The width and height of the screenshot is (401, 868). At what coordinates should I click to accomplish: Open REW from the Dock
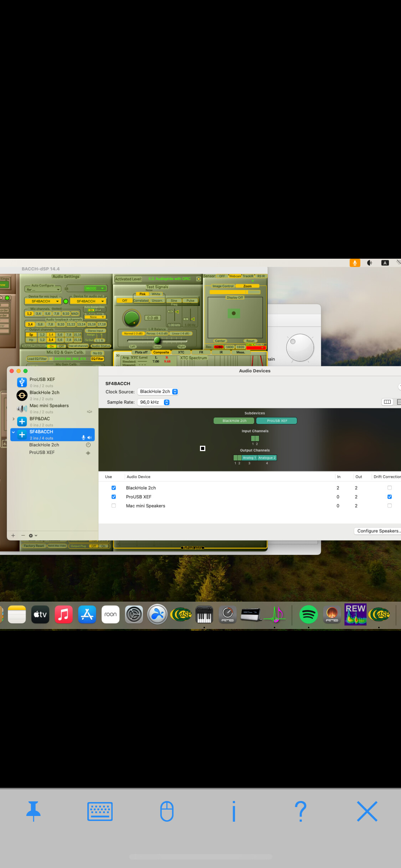coord(355,614)
